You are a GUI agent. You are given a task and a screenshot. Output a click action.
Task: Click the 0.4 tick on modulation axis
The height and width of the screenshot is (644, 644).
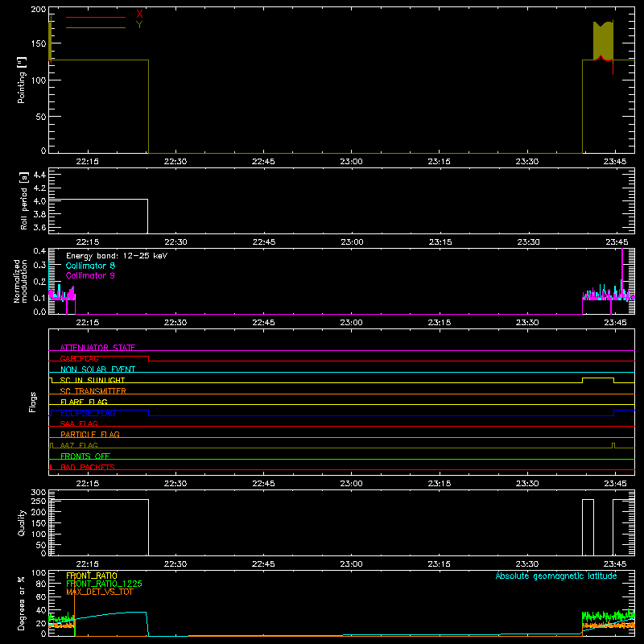[39, 250]
